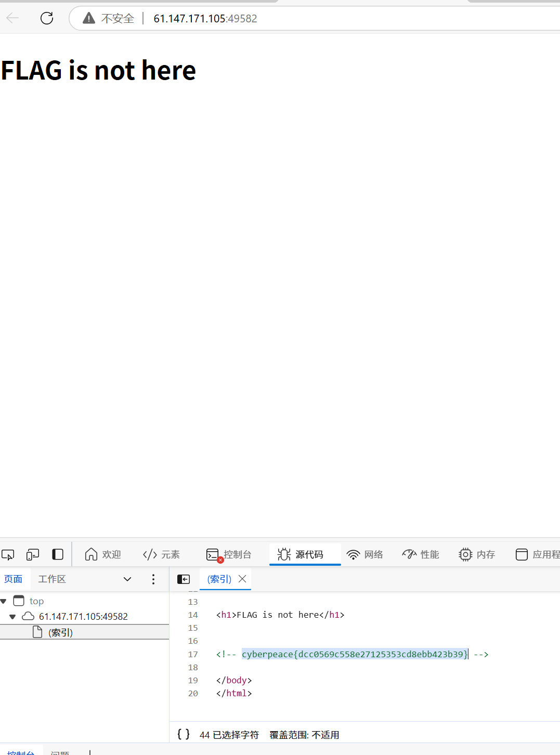The image size is (560, 755).
Task: Select the (索引) file in the tree
Action: pyautogui.click(x=84, y=632)
